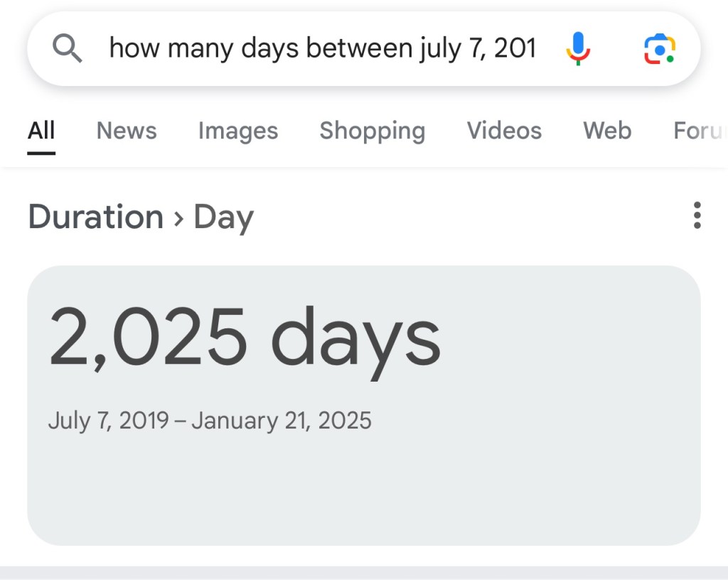Tap the microphone voice search icon
Screen dimensions: 728x582
(577, 49)
